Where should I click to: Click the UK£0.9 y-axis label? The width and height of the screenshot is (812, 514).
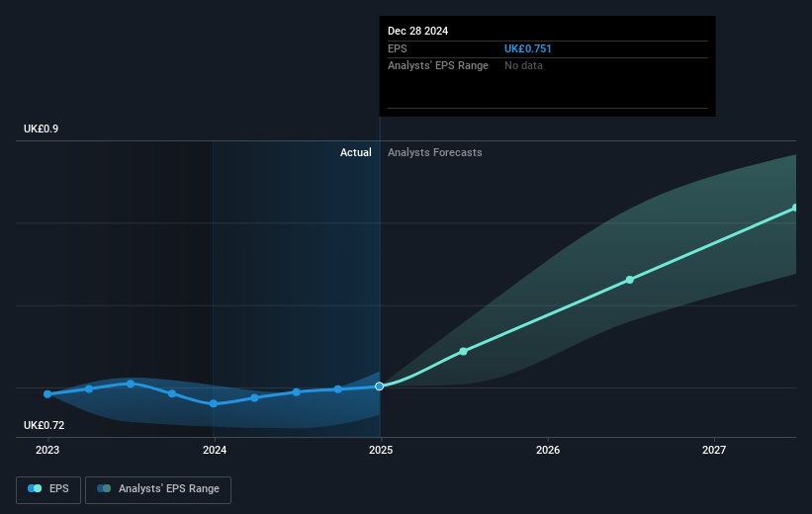coord(41,128)
